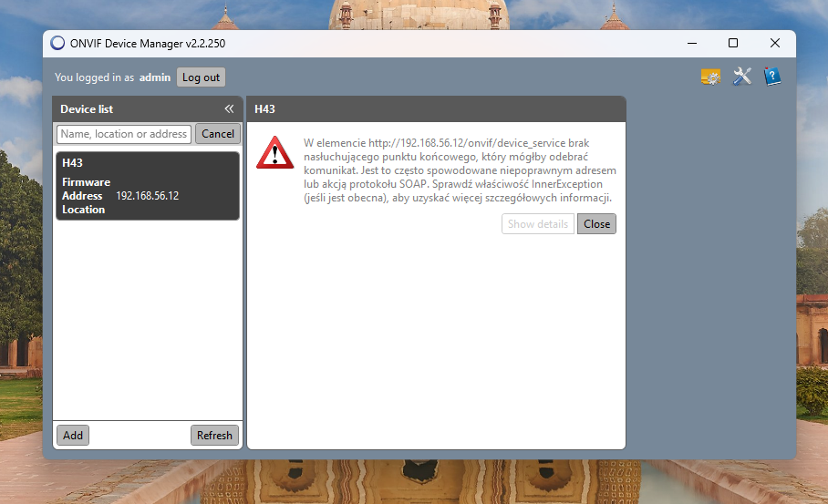Minimize the ONVIF Device Manager window

point(692,43)
